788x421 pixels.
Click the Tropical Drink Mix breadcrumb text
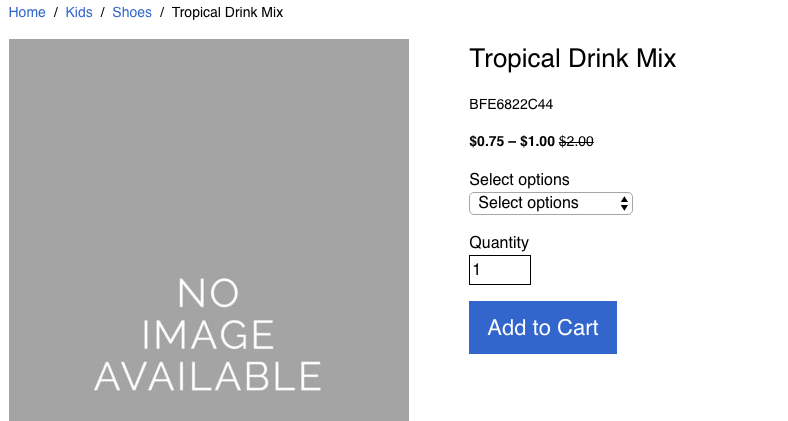coord(227,12)
